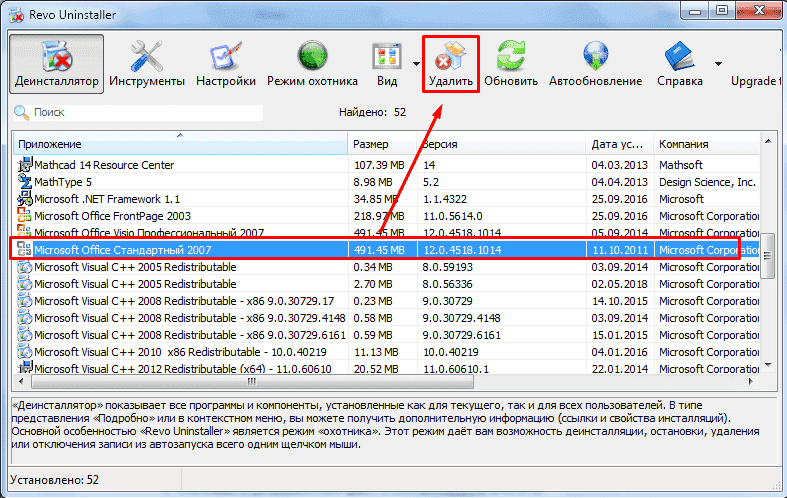Click the FrontPage 2003 Office icon
The width and height of the screenshot is (787, 498).
point(25,215)
